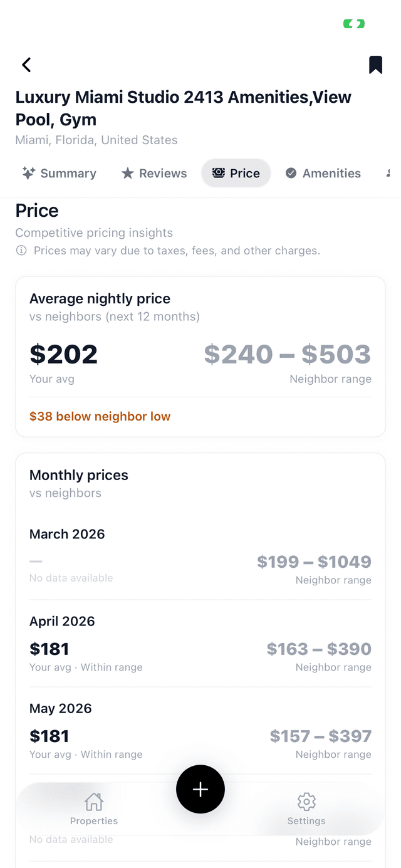The image size is (401, 868).
Task: Switch to the Reviews tab
Action: click(154, 173)
